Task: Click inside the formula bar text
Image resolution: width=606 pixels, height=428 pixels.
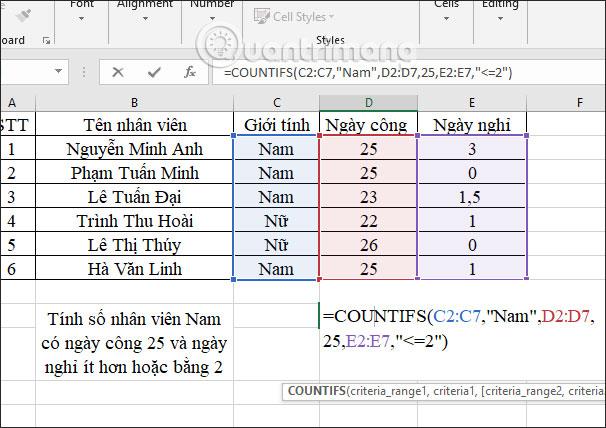Action: (x=368, y=72)
